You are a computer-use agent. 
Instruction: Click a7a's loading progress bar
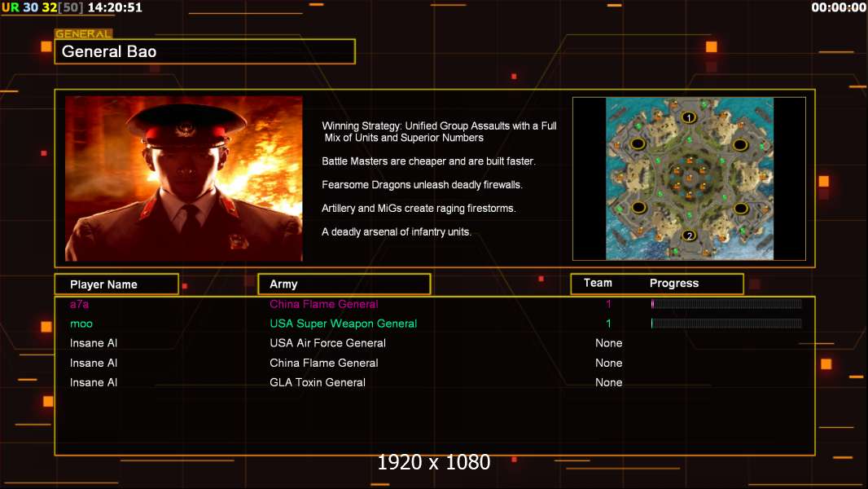[726, 303]
